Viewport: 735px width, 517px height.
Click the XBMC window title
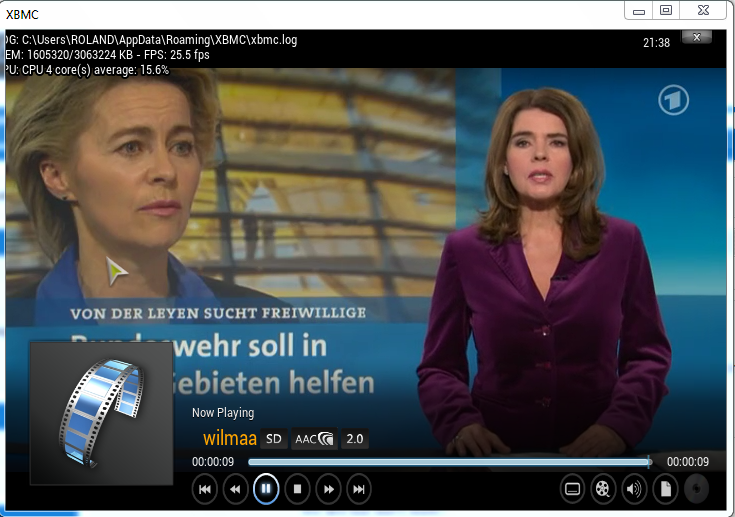point(22,15)
